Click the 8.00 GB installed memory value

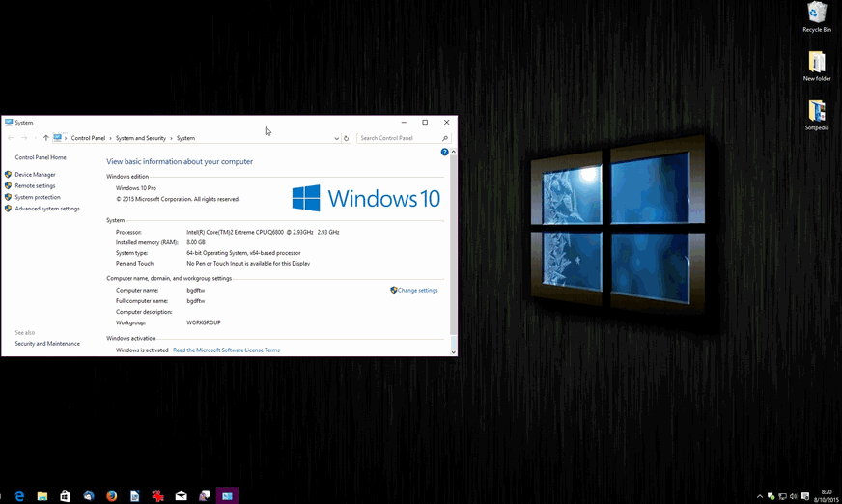coord(195,242)
